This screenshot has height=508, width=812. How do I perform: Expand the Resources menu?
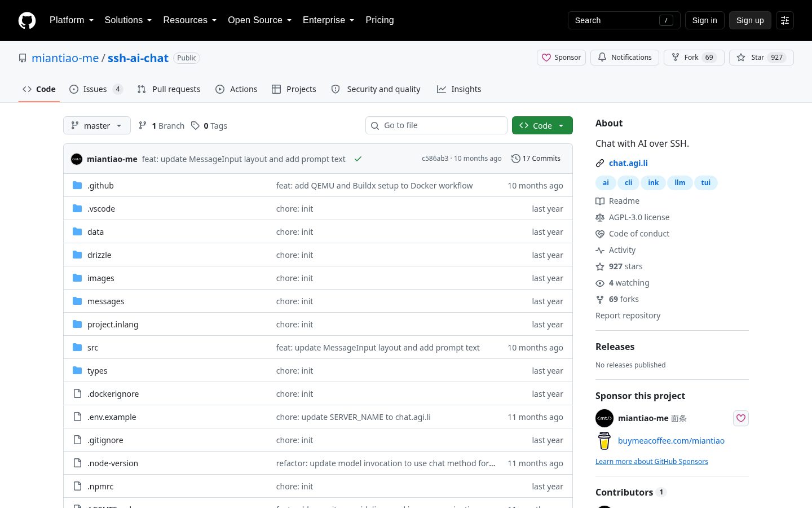tap(189, 20)
